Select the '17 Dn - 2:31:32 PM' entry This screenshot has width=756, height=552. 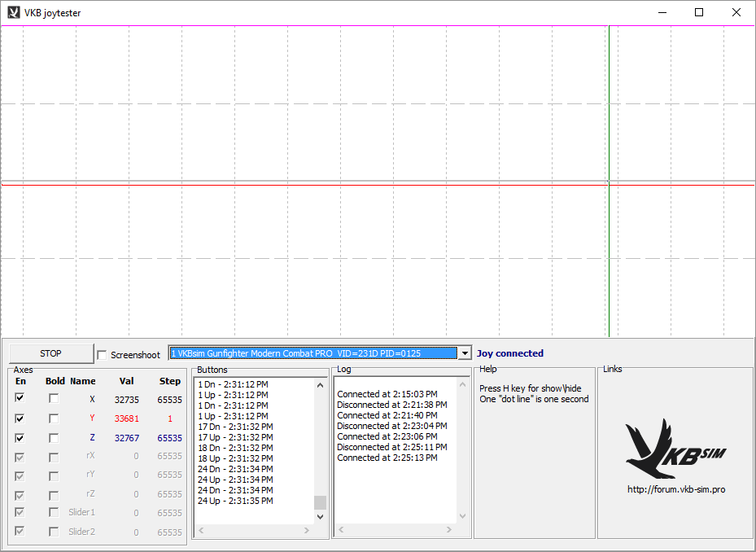[x=235, y=427]
